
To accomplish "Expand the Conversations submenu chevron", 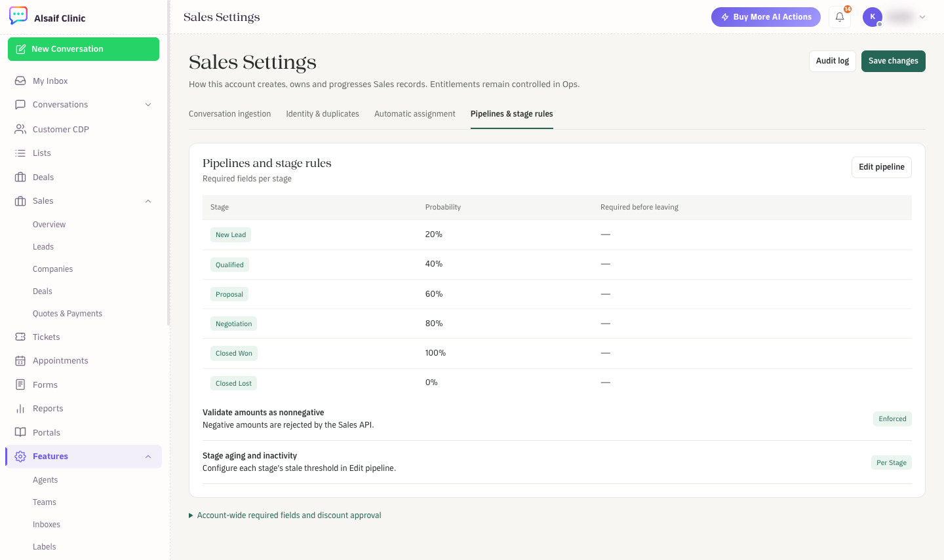I will click(x=148, y=105).
